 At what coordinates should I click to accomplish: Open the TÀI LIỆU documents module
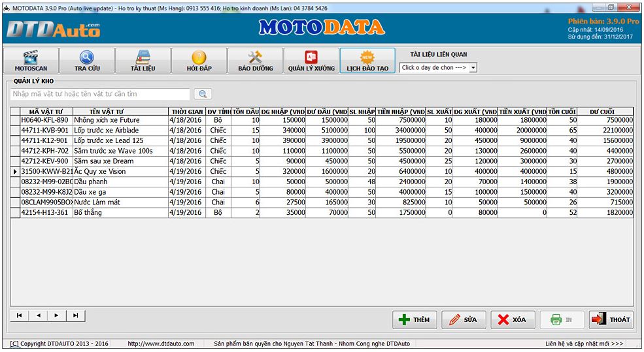[143, 61]
